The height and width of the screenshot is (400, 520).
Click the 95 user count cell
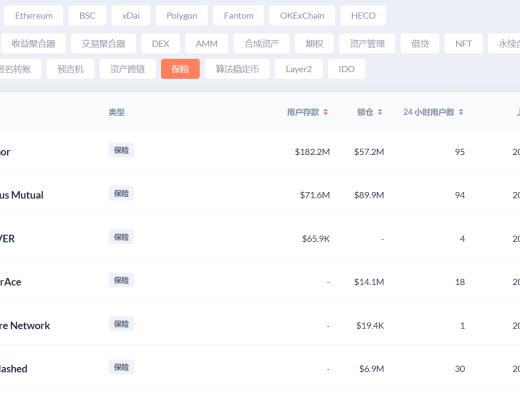pyautogui.click(x=460, y=152)
